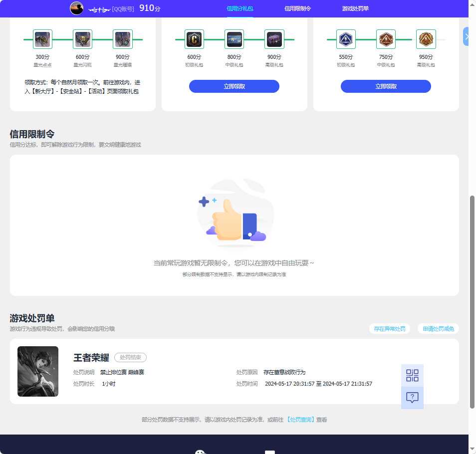The image size is (476, 454).
Task: Click the 王者荣耀 game thumbnail
Action: coord(38,371)
